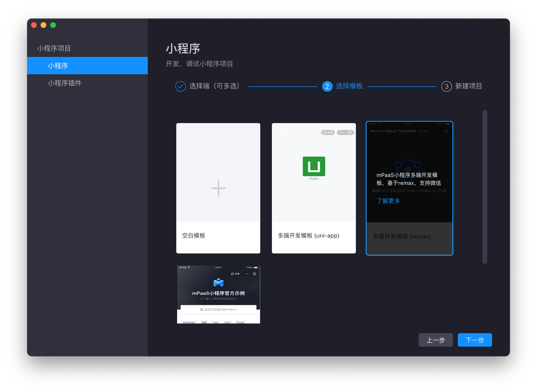Close the window with red button
The width and height of the screenshot is (537, 392).
[x=34, y=25]
